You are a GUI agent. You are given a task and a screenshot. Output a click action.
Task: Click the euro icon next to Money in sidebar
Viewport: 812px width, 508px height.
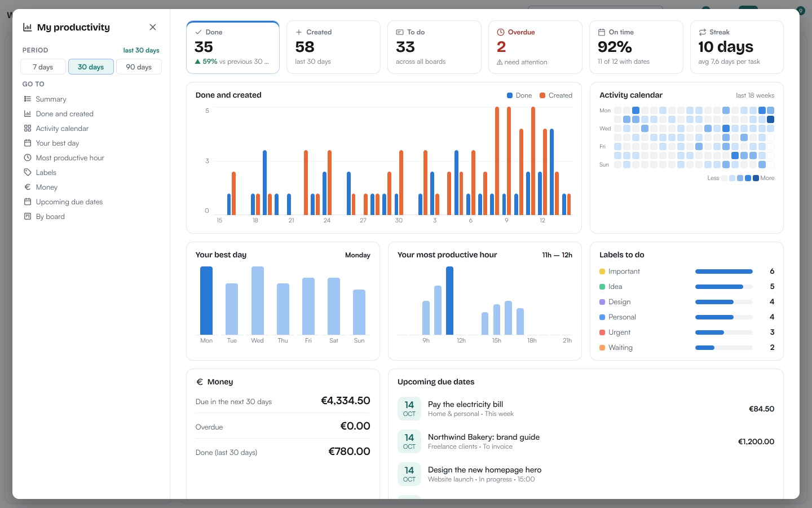28,187
